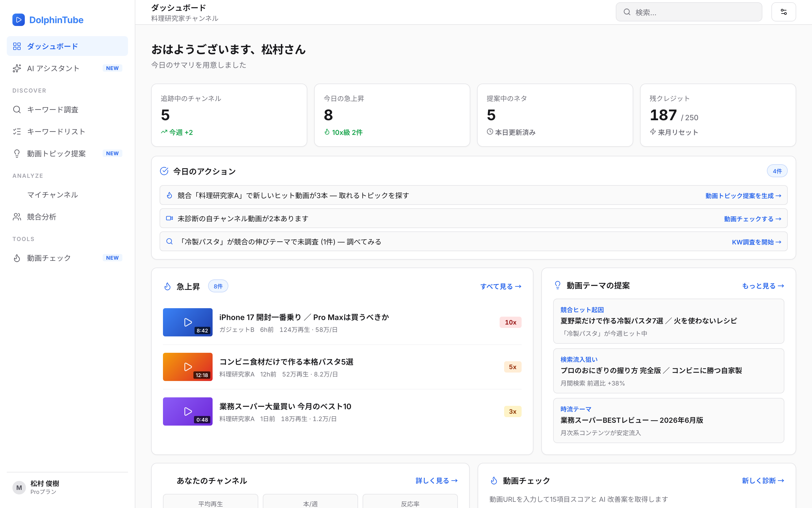Open ダッシュボード in the sidebar

pos(67,46)
